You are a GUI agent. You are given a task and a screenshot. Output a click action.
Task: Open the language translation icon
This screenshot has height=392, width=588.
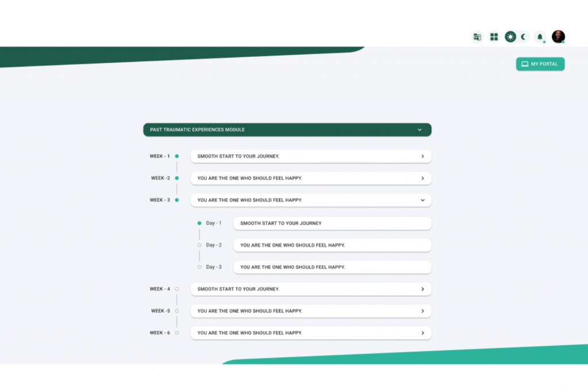point(477,37)
